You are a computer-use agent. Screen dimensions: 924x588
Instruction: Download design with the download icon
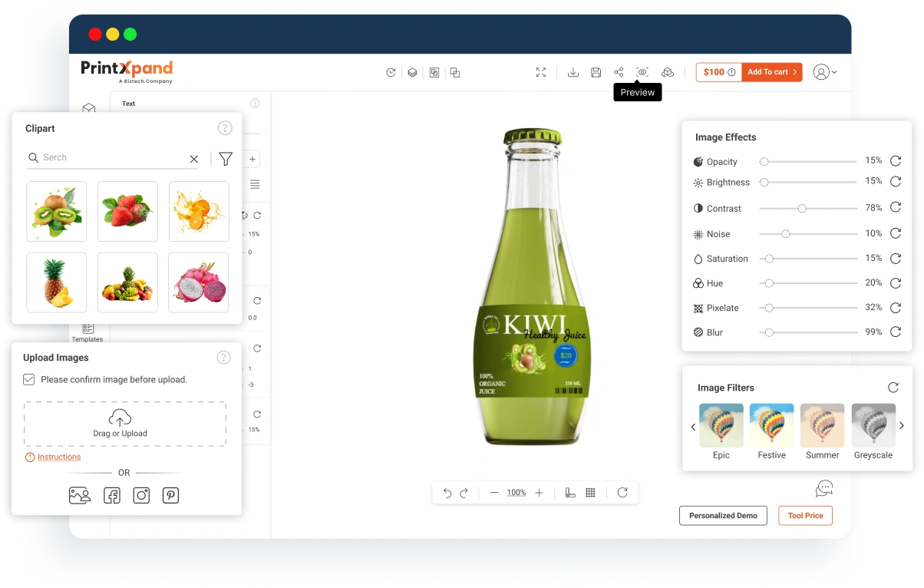pos(573,72)
